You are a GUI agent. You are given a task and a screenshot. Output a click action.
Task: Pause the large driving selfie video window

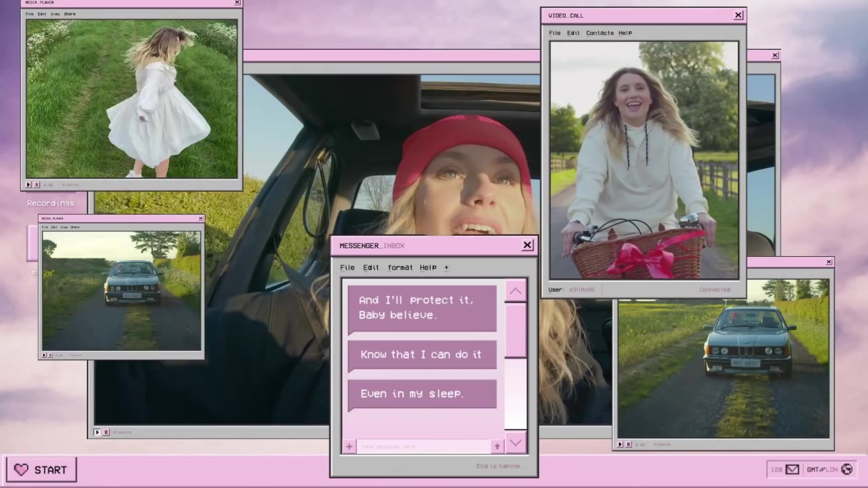click(x=106, y=432)
